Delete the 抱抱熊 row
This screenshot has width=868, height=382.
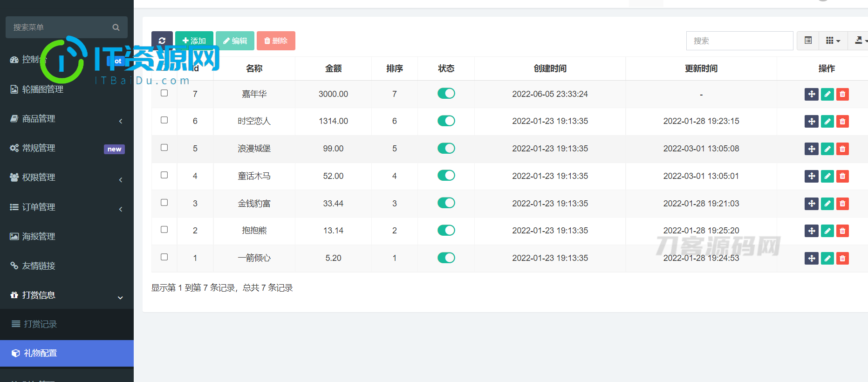coord(842,231)
